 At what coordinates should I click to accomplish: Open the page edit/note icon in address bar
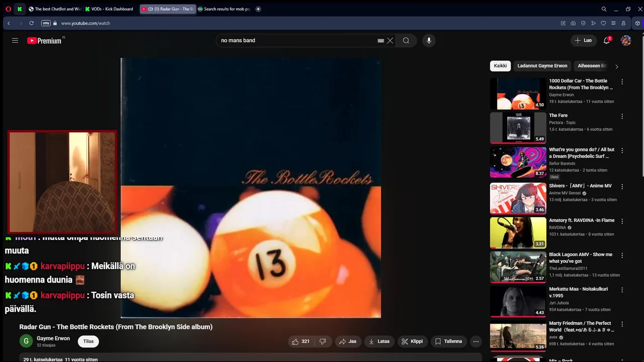coord(563,23)
